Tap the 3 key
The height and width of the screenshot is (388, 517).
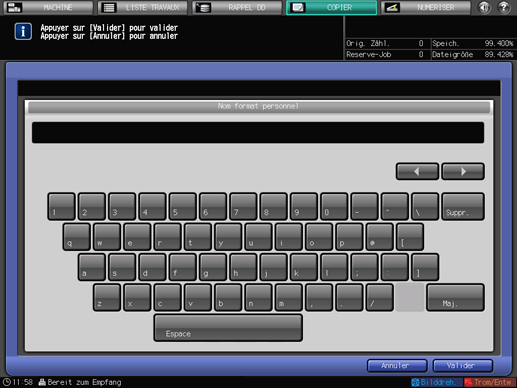(x=122, y=206)
